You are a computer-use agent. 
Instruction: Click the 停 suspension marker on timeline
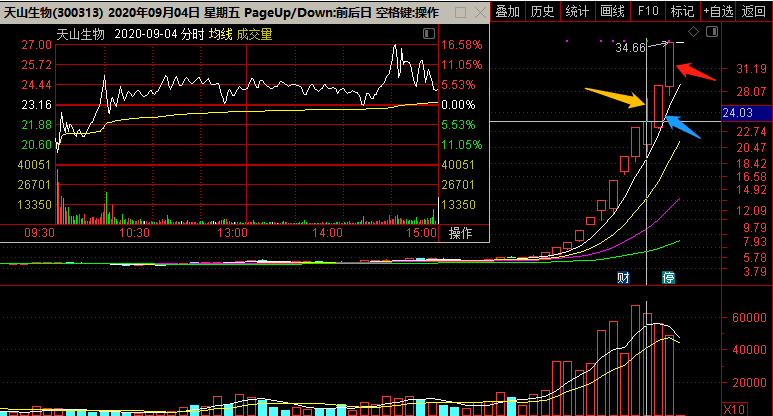(668, 277)
